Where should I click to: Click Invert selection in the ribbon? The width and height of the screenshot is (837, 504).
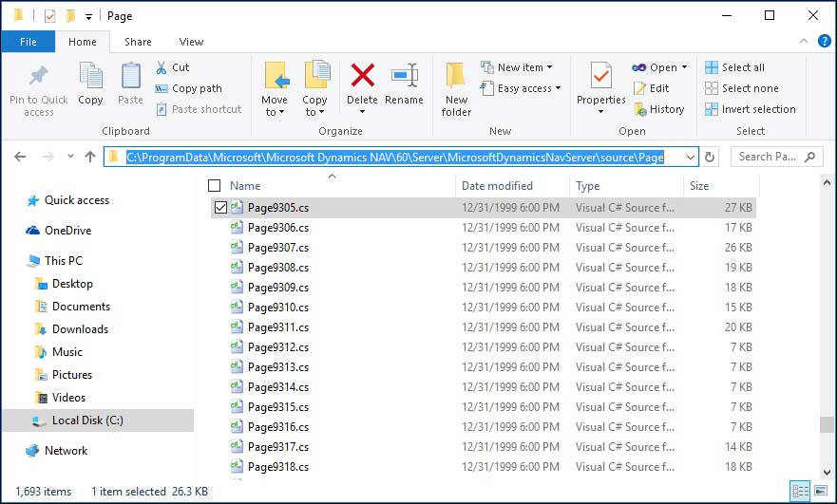(x=750, y=109)
